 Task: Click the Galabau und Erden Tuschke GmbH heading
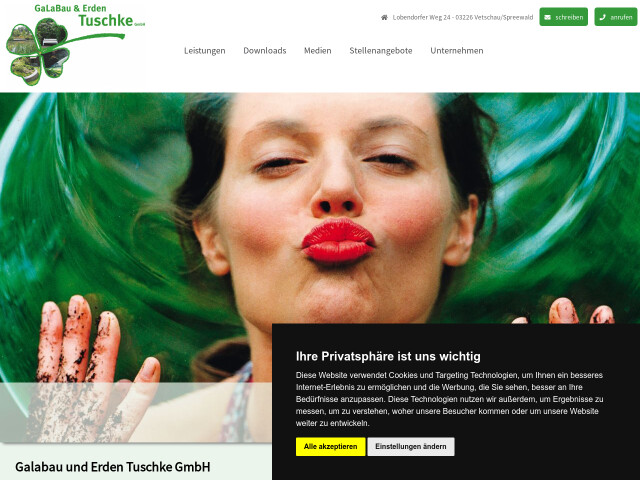pos(113,467)
